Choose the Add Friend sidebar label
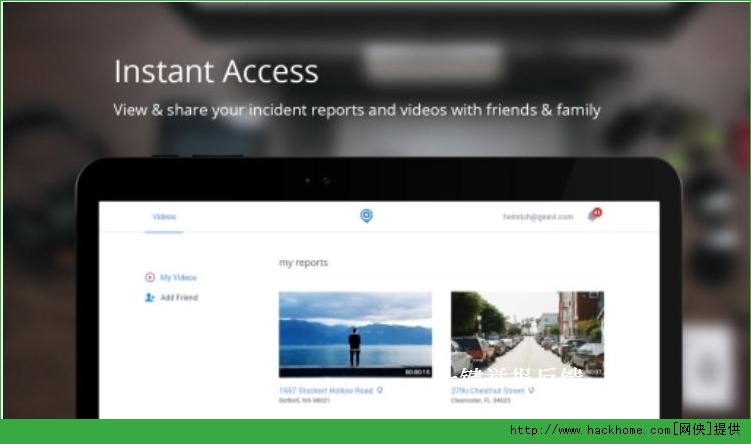The height and width of the screenshot is (444, 751). point(179,298)
